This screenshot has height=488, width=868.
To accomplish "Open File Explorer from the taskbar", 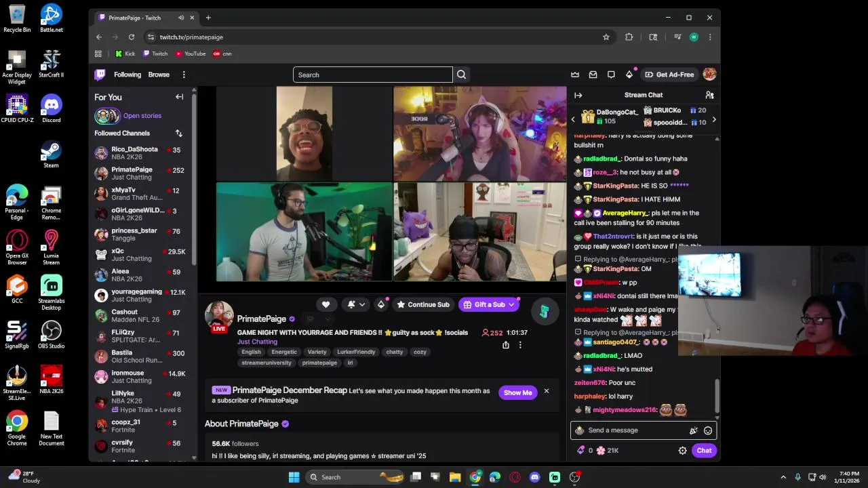I will pos(455,477).
